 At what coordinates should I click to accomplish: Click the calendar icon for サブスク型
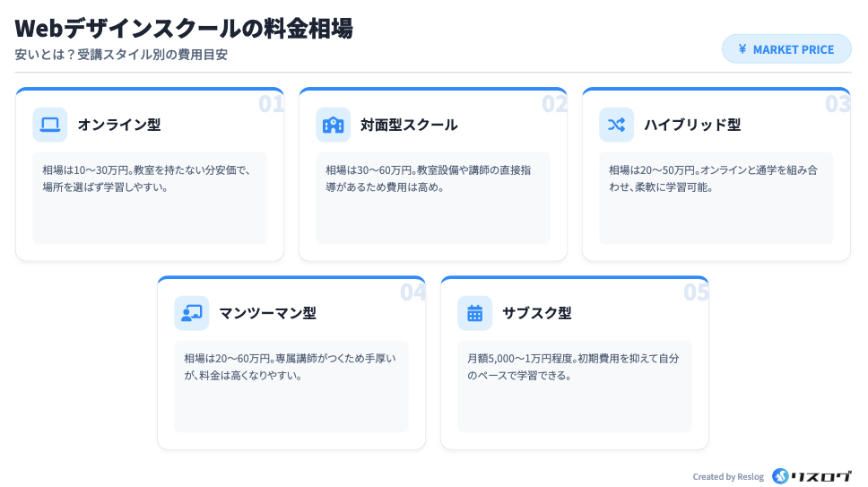click(x=475, y=313)
